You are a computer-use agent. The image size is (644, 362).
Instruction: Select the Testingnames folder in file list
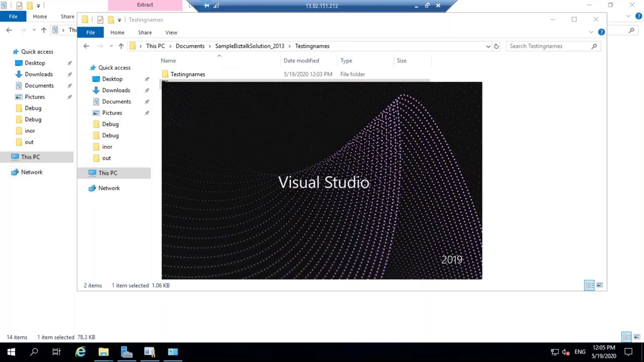coord(187,74)
